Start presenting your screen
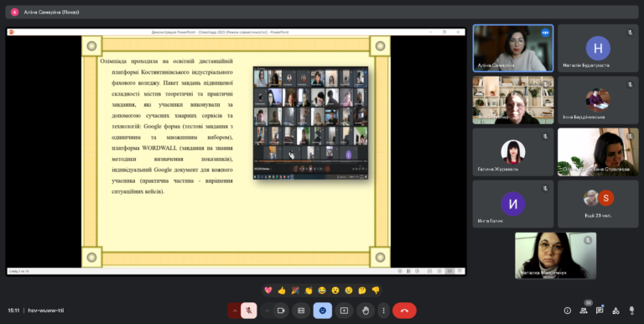Screen dimensions: 644x324 point(344,311)
